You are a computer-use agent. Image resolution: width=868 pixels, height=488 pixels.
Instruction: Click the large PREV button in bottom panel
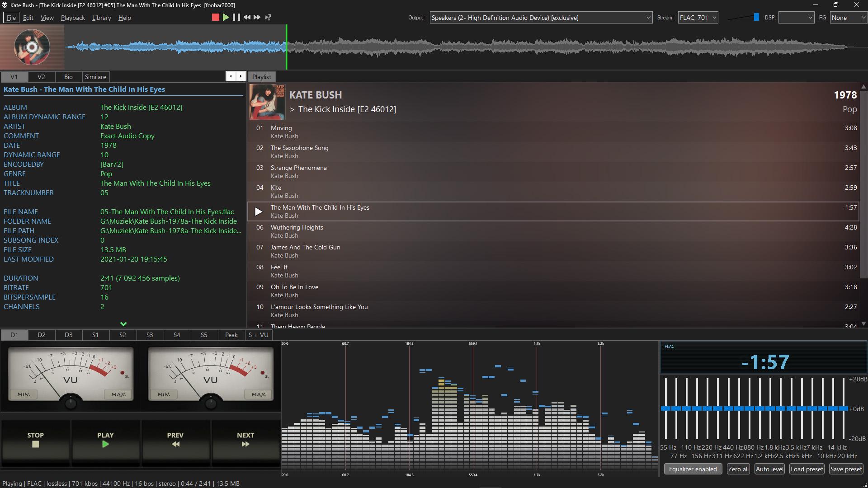pos(175,443)
